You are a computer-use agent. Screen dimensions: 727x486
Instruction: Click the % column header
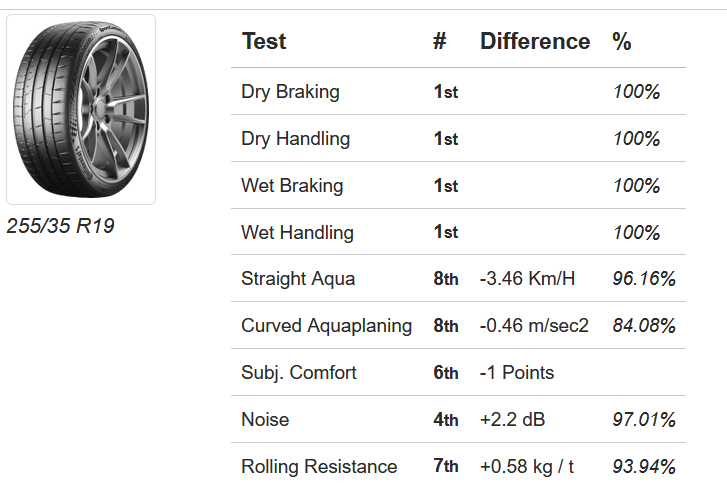[622, 42]
